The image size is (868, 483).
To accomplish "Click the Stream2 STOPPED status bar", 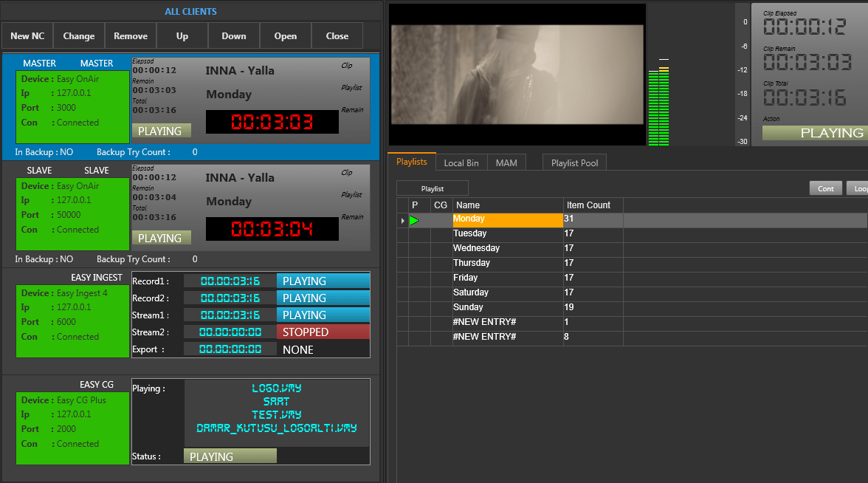I will 323,332.
